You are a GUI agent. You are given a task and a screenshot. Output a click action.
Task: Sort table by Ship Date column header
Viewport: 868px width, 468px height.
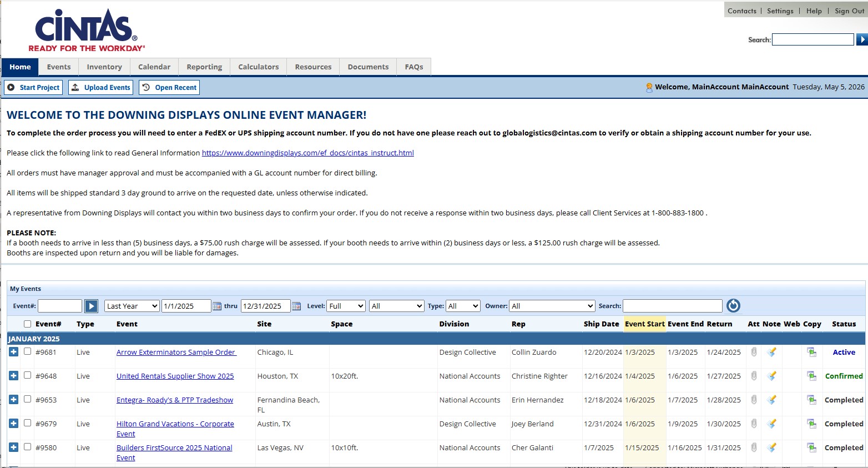click(x=601, y=324)
